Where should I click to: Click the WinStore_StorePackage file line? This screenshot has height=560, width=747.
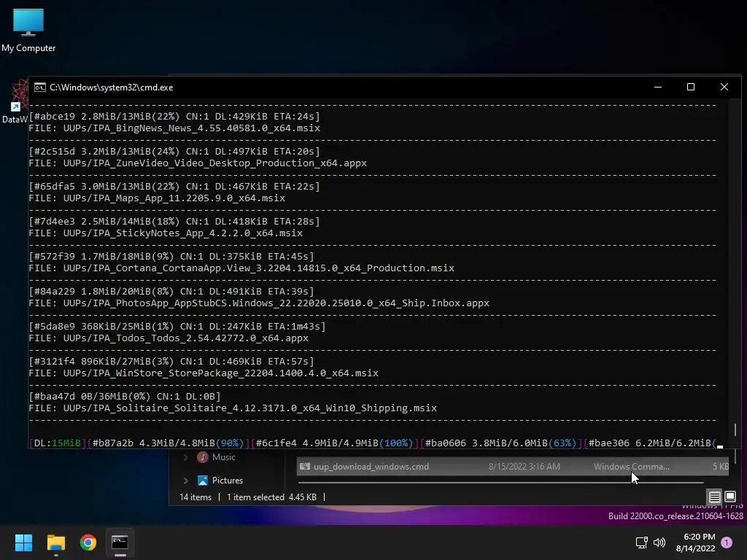coord(204,373)
